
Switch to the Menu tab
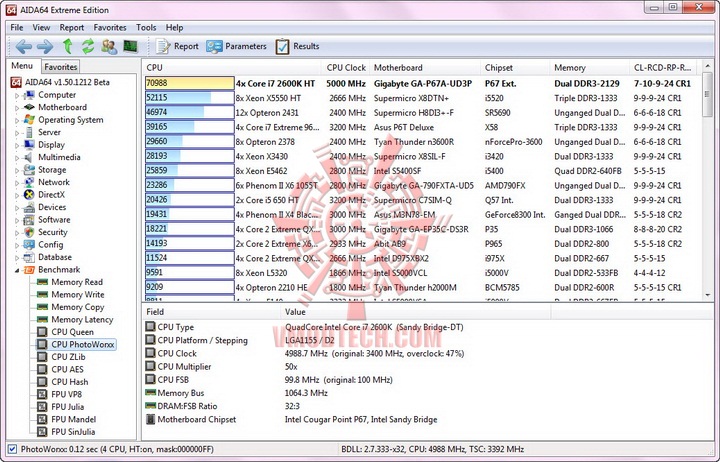(x=22, y=66)
